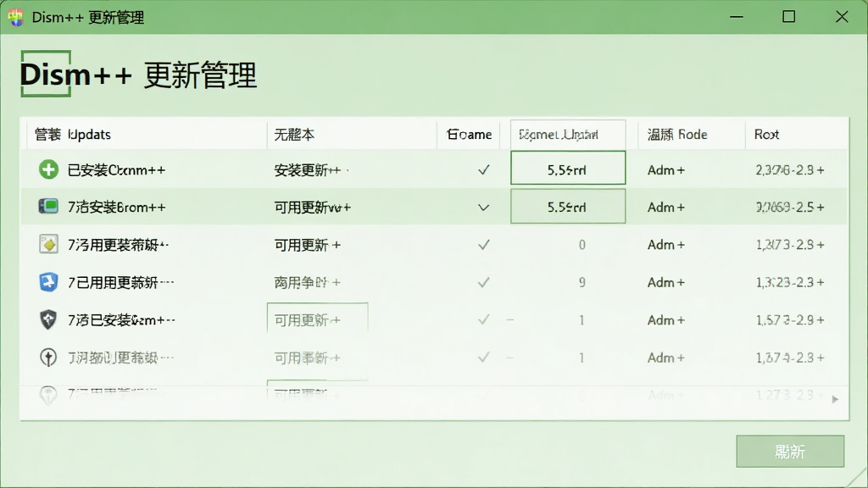Click the green monitor icon in the Brom++ row
868x488 pixels.
48,207
